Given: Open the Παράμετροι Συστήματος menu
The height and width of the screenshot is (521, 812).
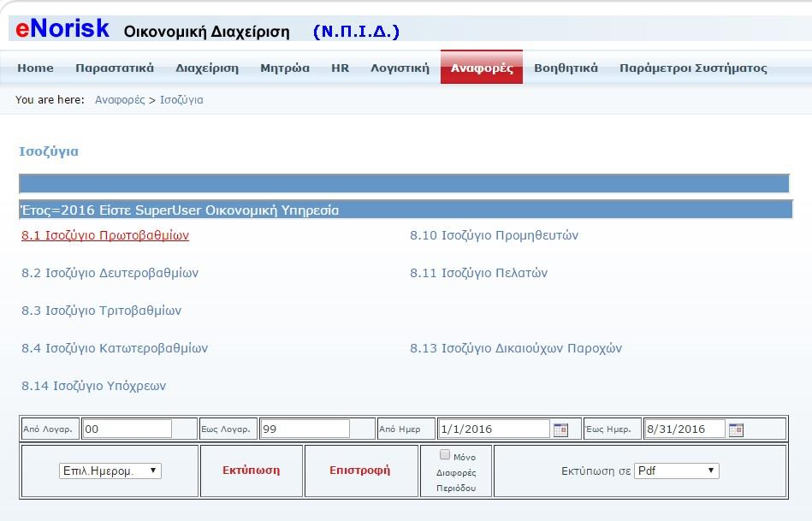Looking at the screenshot, I should click(693, 68).
